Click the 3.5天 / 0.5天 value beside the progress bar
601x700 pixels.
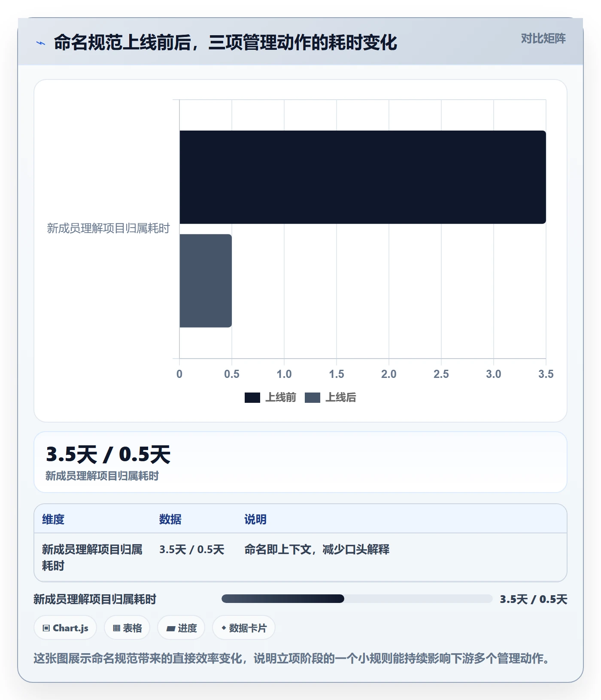[x=534, y=599]
